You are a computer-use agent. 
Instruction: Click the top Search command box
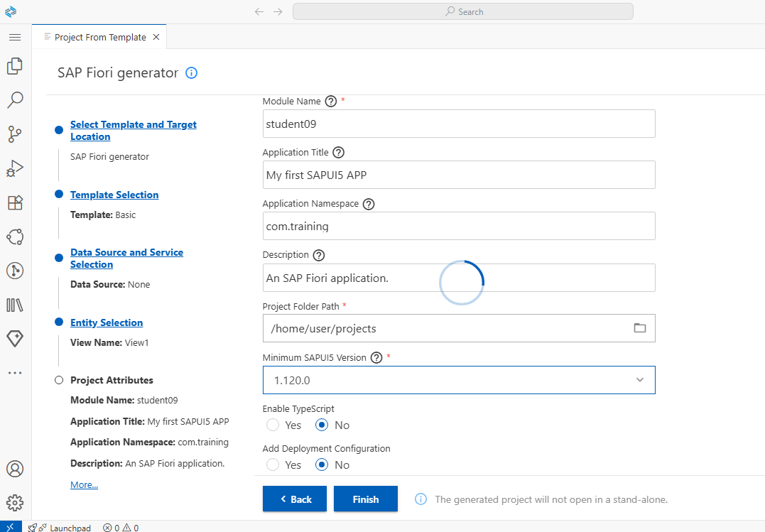(463, 11)
